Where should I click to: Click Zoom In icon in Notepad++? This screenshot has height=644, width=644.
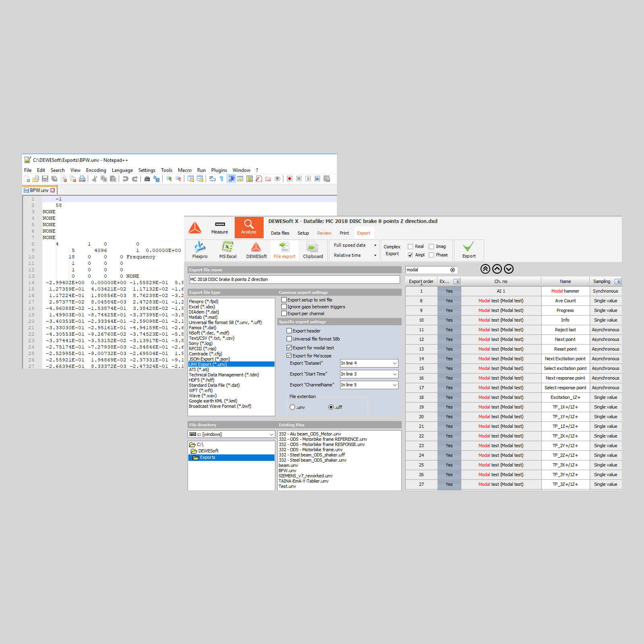tap(169, 179)
